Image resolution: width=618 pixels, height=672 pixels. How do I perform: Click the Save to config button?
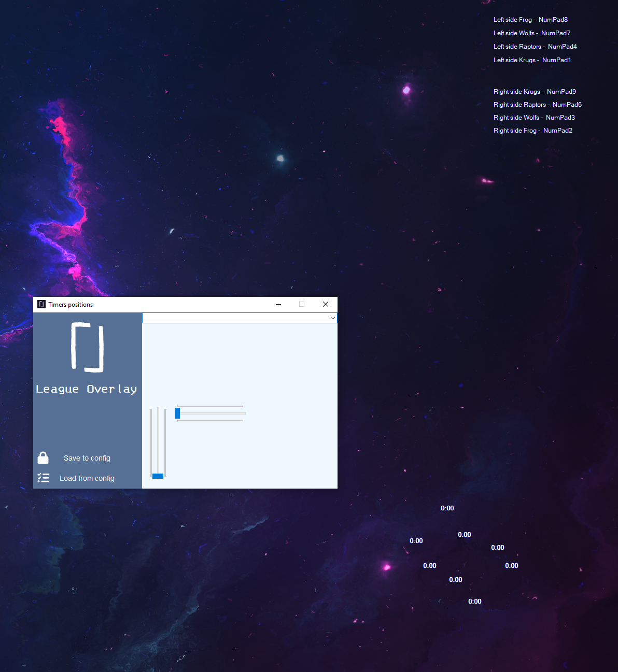click(x=87, y=458)
